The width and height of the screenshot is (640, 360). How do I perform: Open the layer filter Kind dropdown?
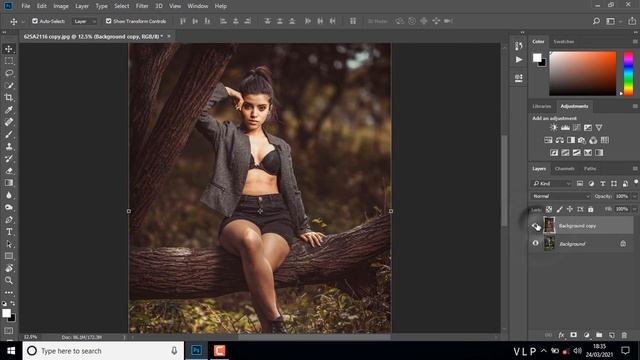pos(551,184)
